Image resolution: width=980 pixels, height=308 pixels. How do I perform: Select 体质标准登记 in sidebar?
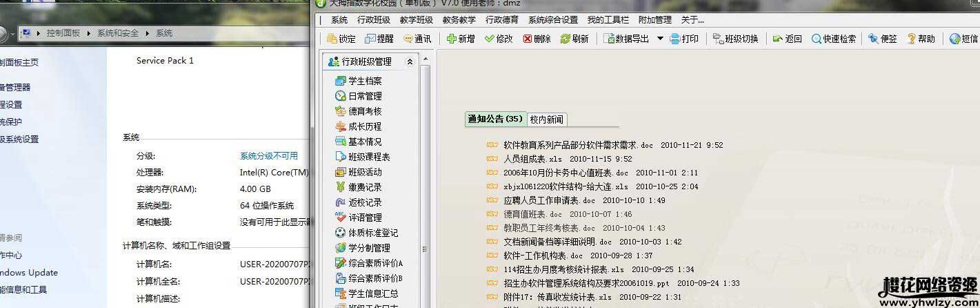point(366,233)
